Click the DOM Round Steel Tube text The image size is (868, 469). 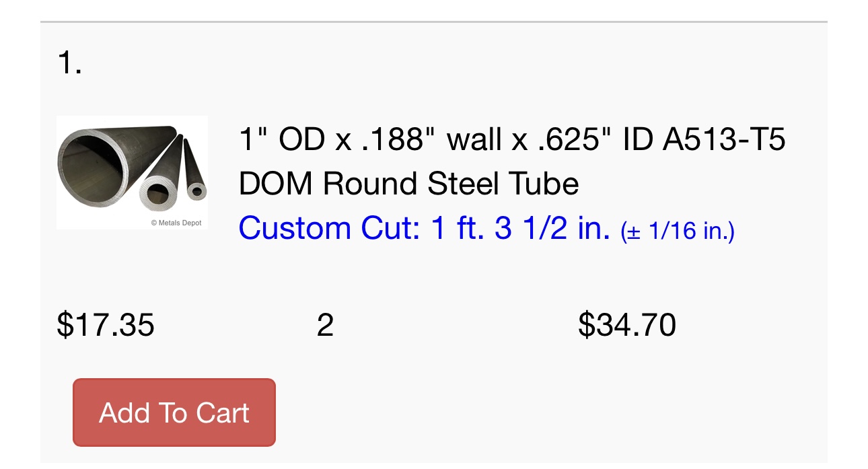[408, 184]
